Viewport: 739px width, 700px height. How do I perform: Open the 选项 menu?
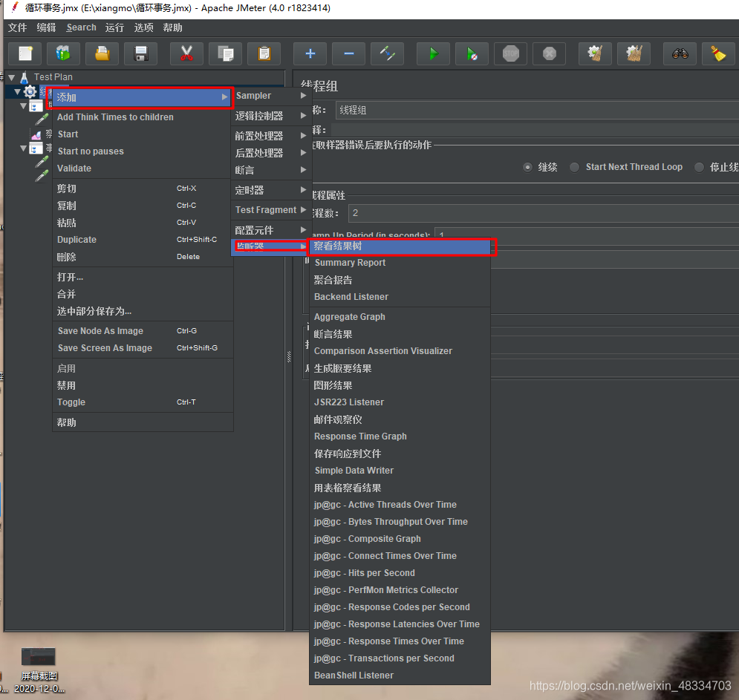coord(144,27)
